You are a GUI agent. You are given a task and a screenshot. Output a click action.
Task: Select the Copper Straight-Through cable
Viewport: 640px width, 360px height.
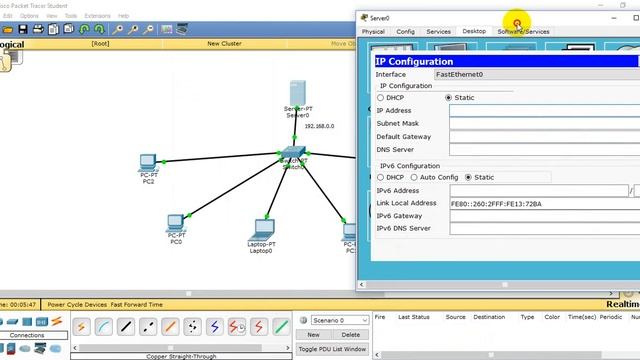[x=126, y=327]
